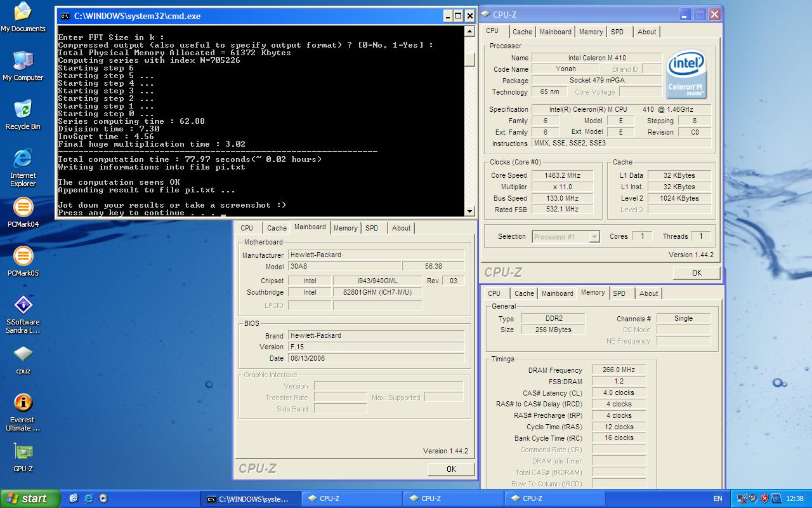Open the cmd.exe title bar system icon

pyautogui.click(x=65, y=16)
